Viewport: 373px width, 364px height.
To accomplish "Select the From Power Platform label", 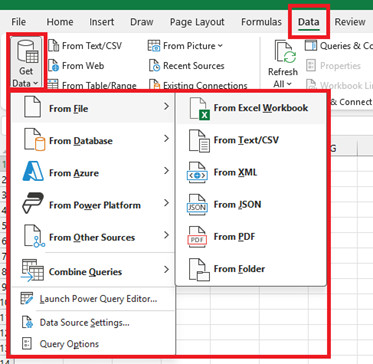I will click(95, 205).
